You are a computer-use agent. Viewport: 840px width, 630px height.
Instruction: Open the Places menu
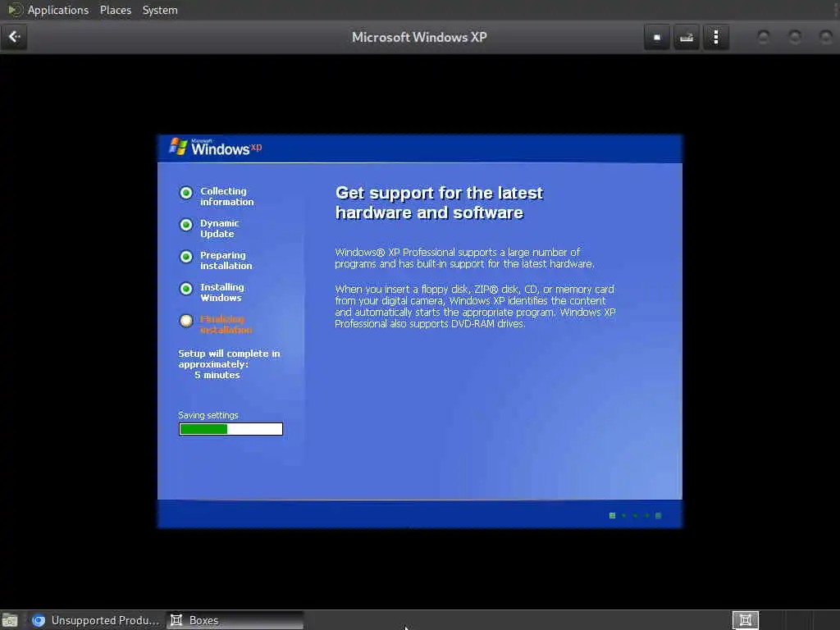(115, 10)
